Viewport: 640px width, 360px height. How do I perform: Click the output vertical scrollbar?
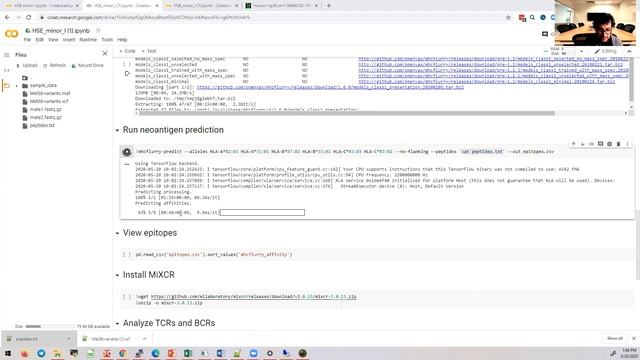pyautogui.click(x=631, y=80)
